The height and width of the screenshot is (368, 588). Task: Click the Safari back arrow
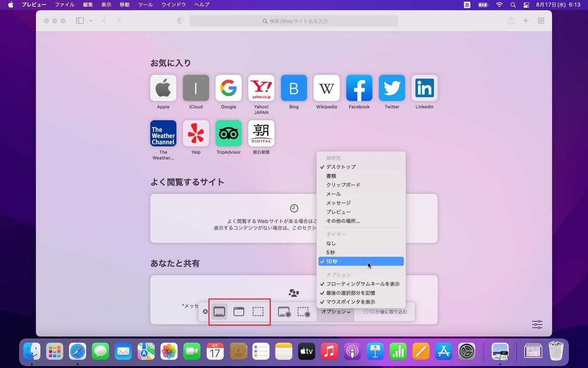pos(104,21)
